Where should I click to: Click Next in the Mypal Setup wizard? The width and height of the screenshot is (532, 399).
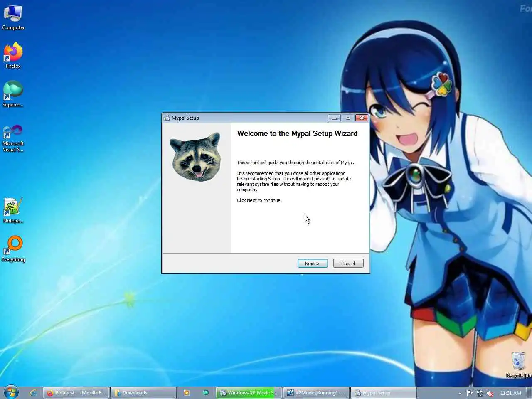tap(313, 264)
